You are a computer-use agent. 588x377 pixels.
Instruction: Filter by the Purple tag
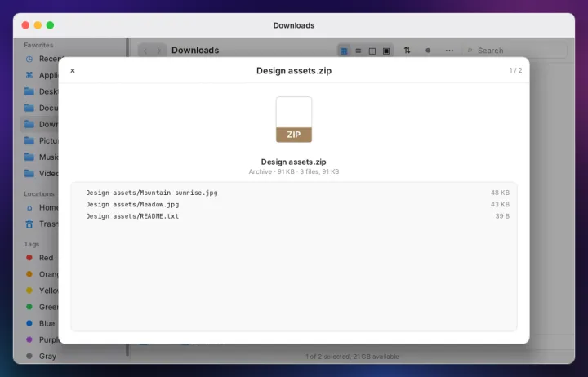click(x=41, y=339)
